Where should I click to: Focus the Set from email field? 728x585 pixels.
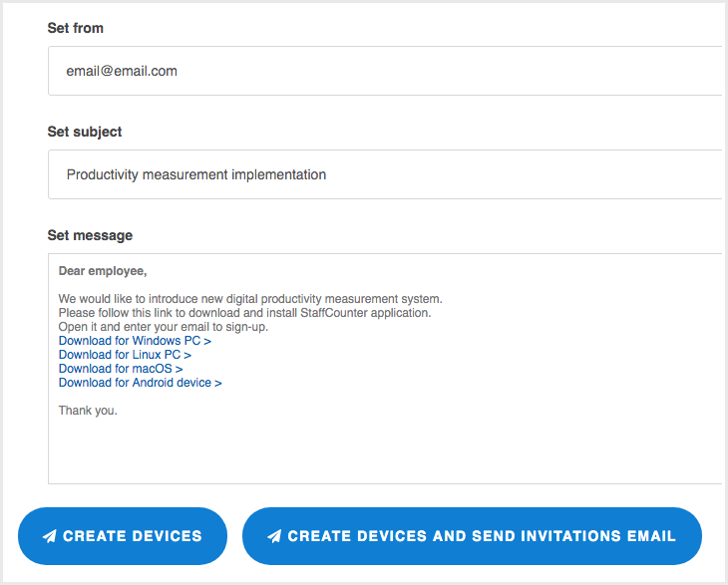(x=385, y=71)
